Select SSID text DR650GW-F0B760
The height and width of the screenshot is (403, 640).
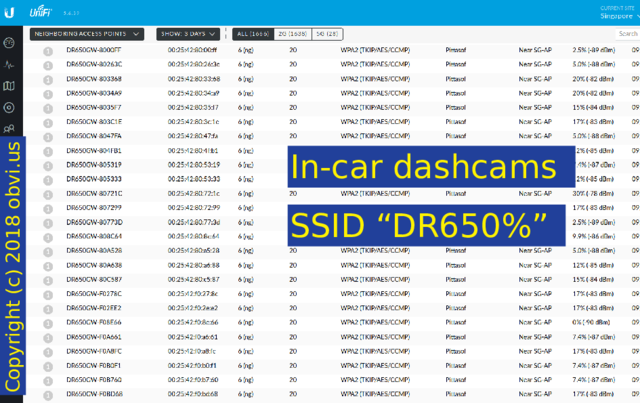(94, 380)
